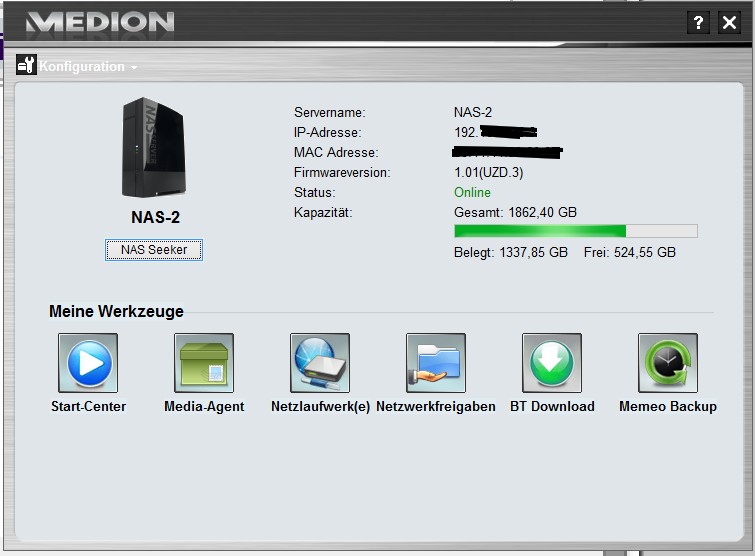Click the NAS-2 server name value
The width and height of the screenshot is (755, 556).
473,113
